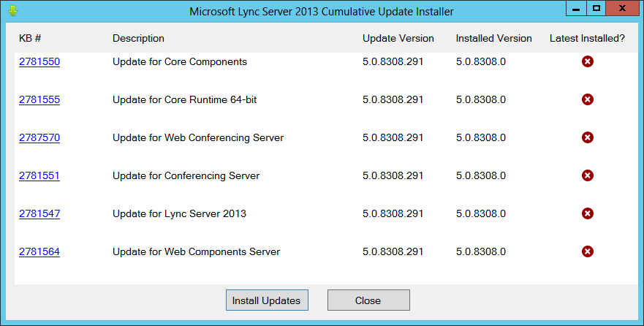Click installed version for Web Conferencing Server
The width and height of the screenshot is (644, 326).
(481, 137)
